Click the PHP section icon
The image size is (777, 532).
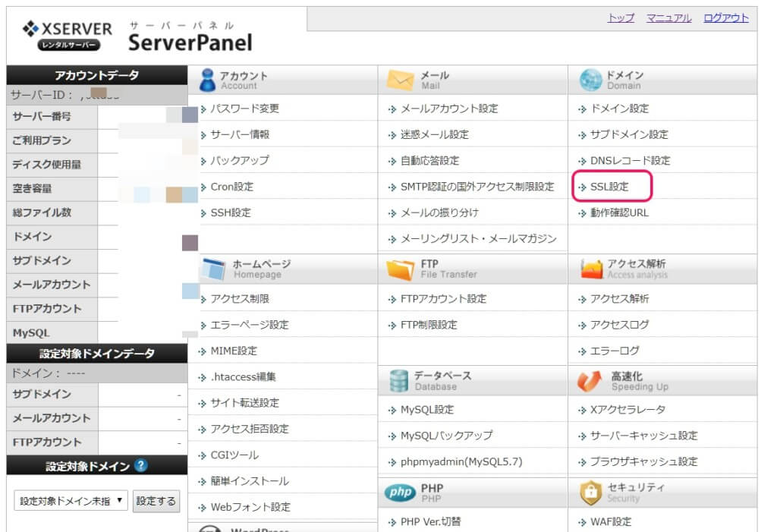click(401, 493)
